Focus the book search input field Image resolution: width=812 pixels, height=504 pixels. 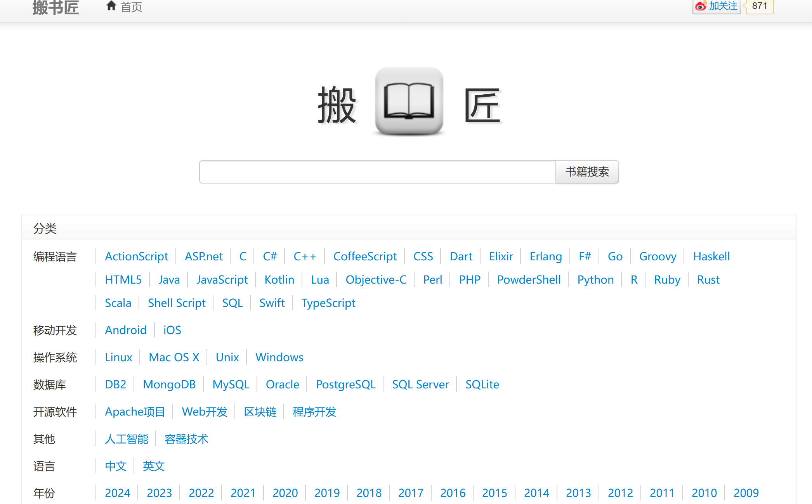point(378,172)
